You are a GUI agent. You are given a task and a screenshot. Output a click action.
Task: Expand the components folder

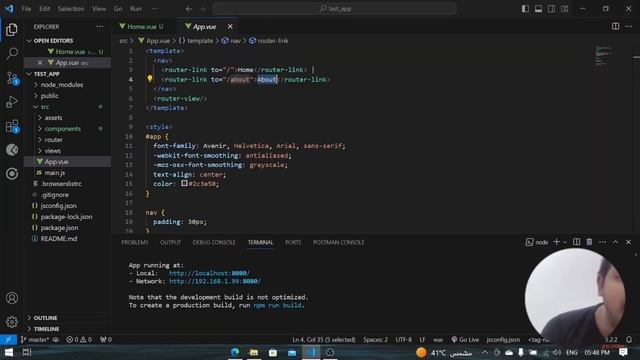[62, 129]
